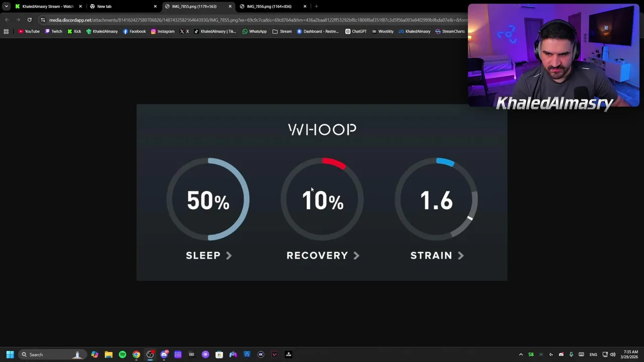The height and width of the screenshot is (362, 644).
Task: Open the 7:35 AM clock and calendar
Action: tap(630, 354)
